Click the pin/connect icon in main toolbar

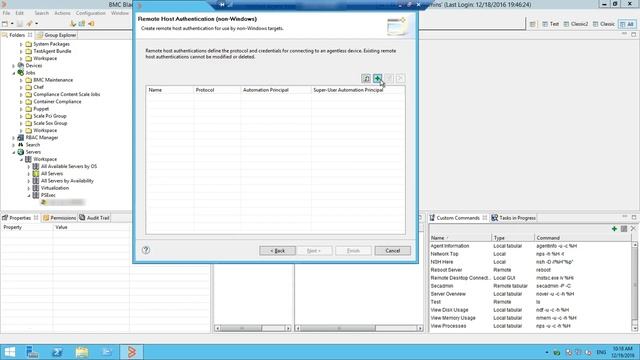[x=29, y=24]
